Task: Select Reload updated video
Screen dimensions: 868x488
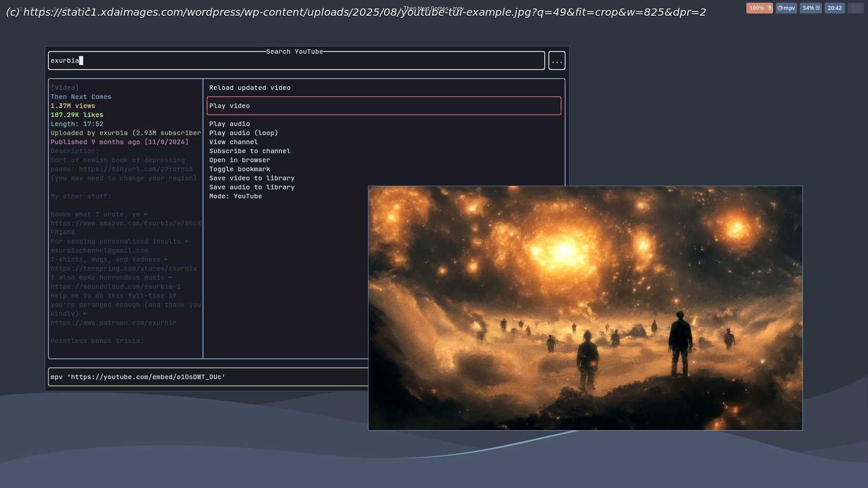Action: pyautogui.click(x=249, y=88)
